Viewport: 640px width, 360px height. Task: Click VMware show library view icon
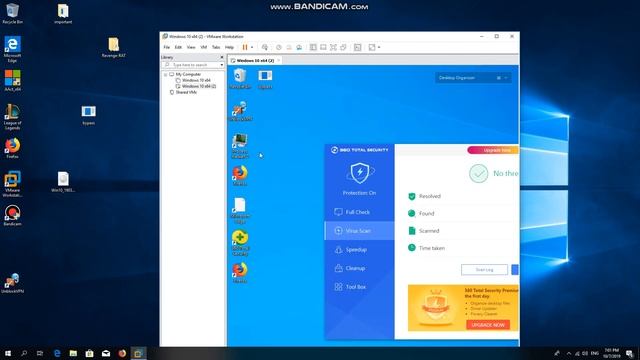pyautogui.click(x=313, y=47)
